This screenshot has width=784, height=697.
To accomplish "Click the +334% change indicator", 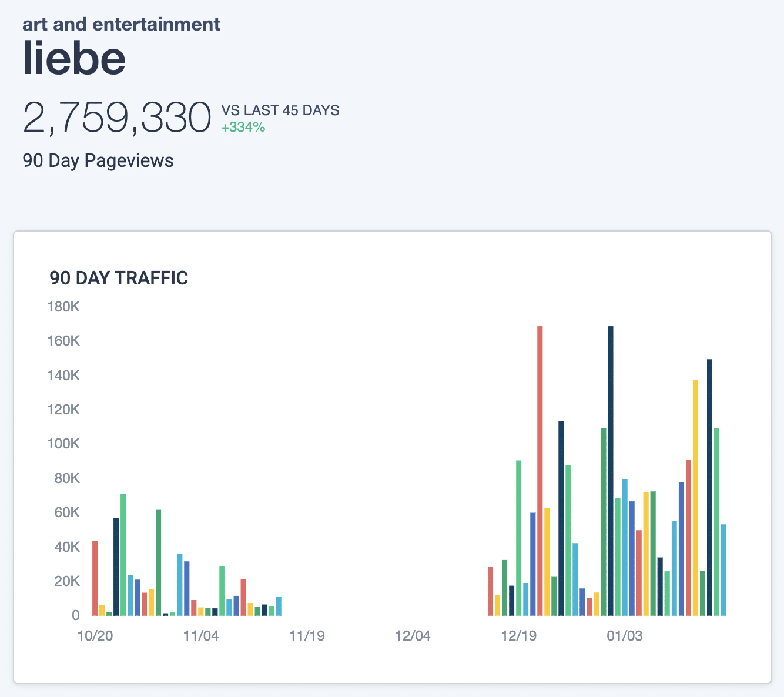I will click(x=243, y=128).
